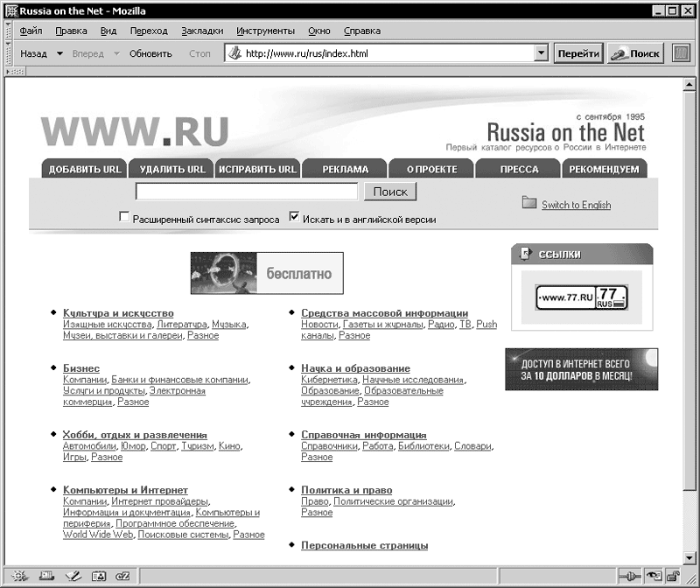Open the Back history dropdown arrow
The width and height of the screenshot is (700, 588).
(59, 54)
